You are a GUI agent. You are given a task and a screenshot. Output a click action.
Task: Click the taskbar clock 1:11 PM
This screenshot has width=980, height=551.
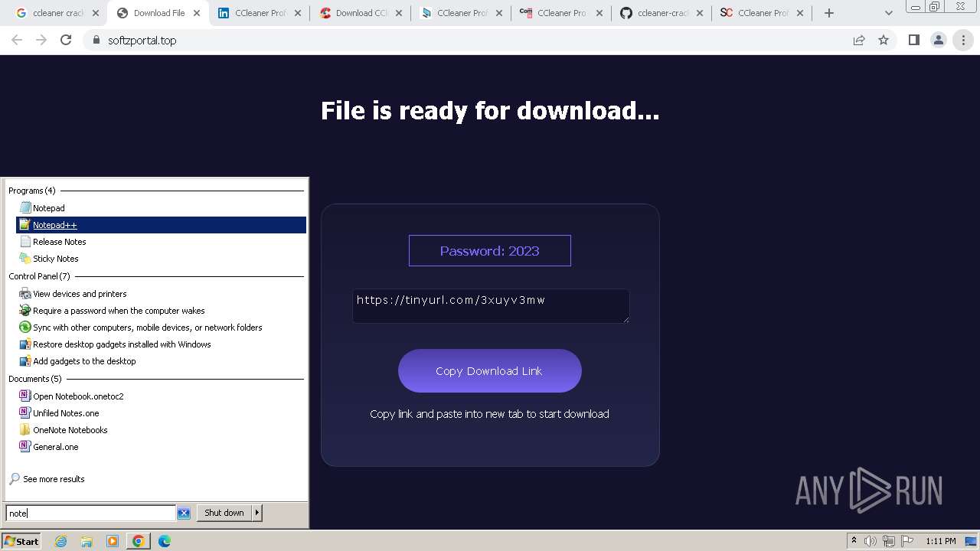[x=941, y=541]
